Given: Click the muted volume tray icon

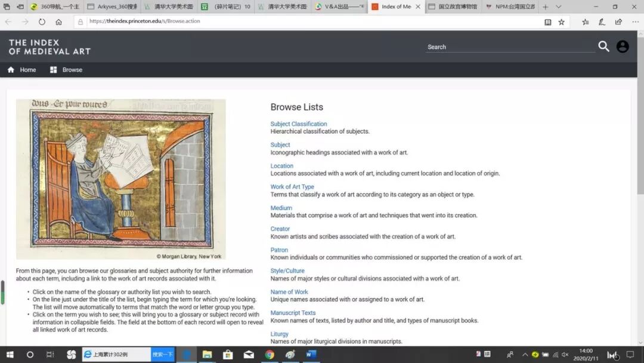Looking at the screenshot, I should coord(565,355).
